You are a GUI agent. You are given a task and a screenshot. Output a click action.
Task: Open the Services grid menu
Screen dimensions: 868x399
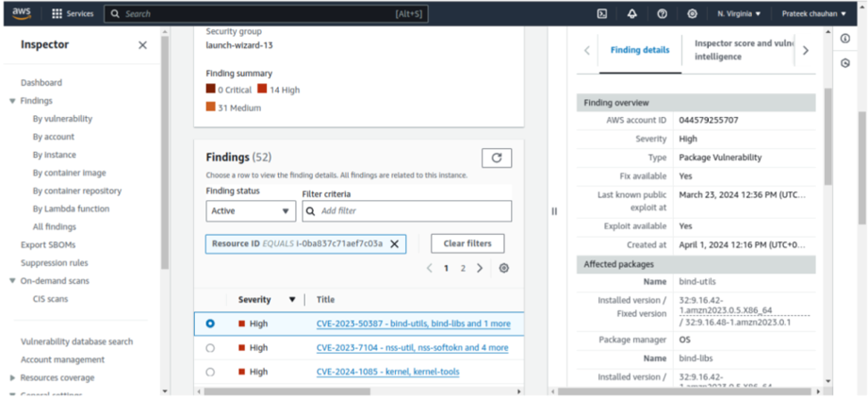point(73,14)
